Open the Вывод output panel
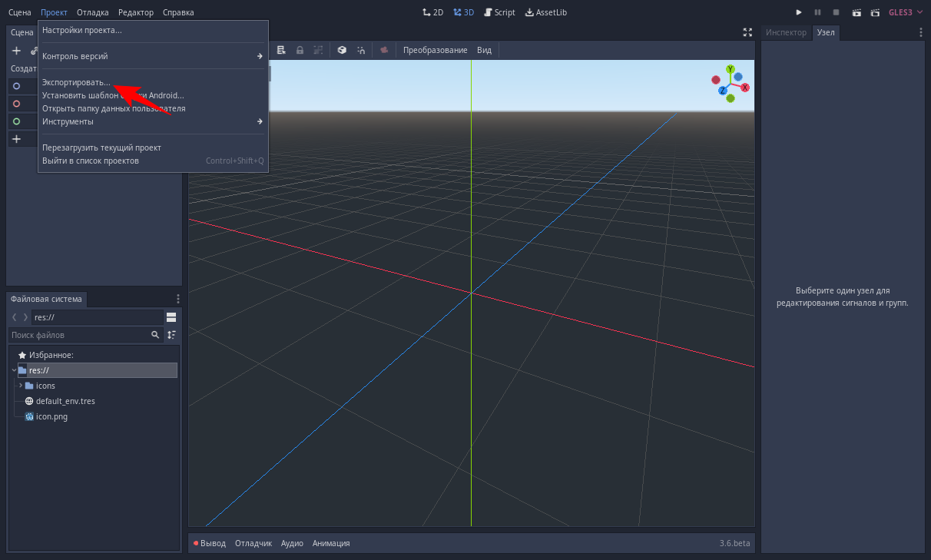Screen dimensions: 931x560 [x=210, y=543]
